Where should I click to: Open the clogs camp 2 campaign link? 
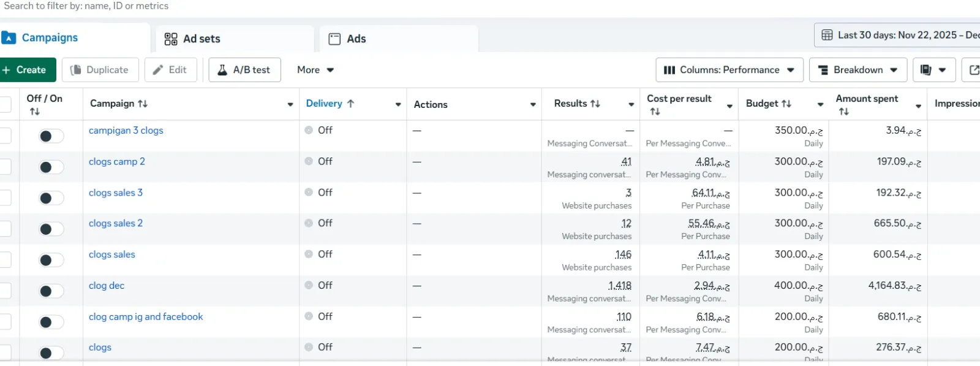click(x=117, y=162)
